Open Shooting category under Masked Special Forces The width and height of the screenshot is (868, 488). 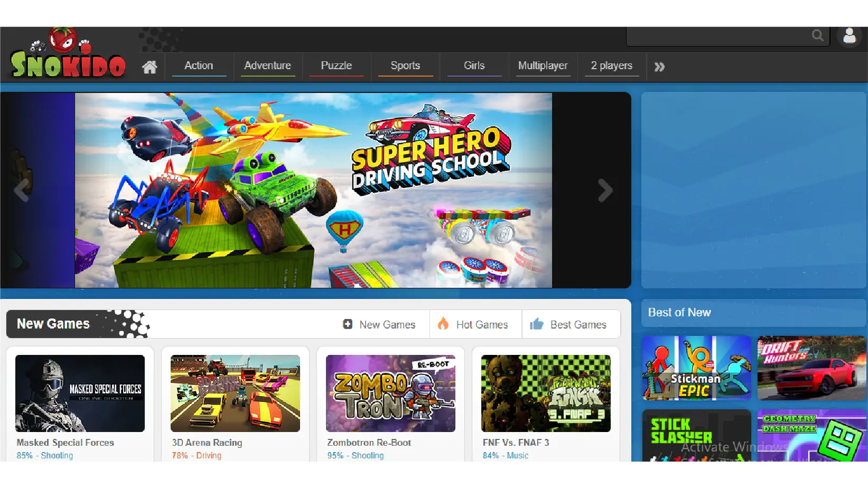(57, 455)
